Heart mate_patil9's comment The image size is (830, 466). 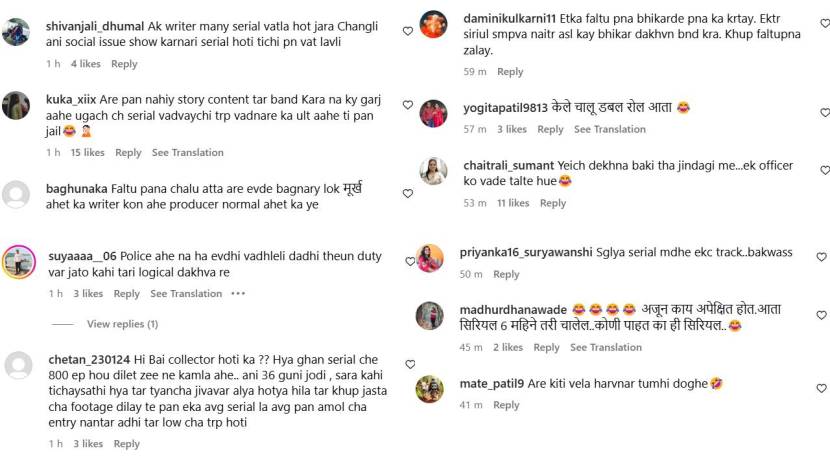(x=821, y=388)
